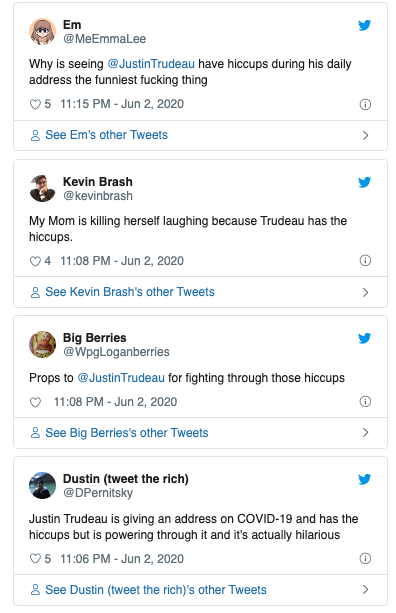Click chevron next to Kevin Brash's other Tweets
This screenshot has width=396, height=613.
coord(366,292)
